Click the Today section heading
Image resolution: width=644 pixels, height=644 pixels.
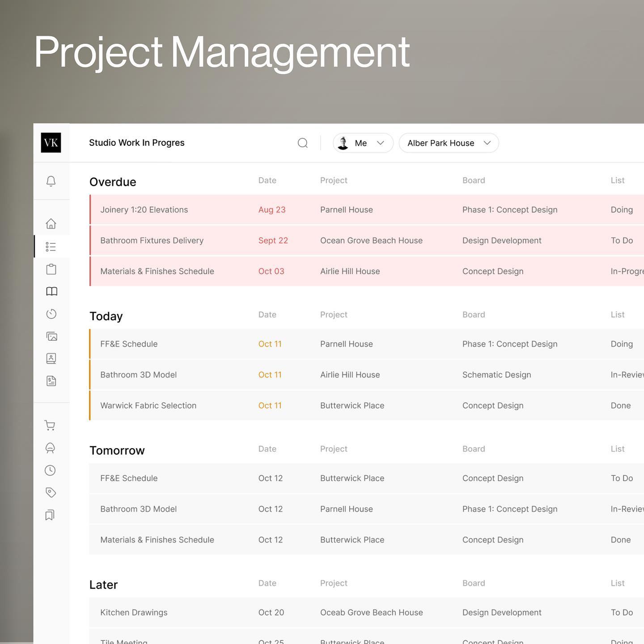pos(106,316)
